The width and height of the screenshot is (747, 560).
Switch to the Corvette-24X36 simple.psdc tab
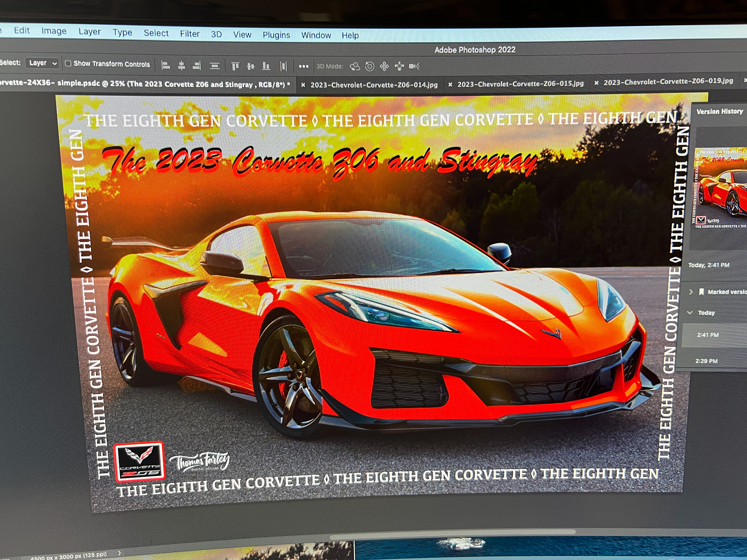coord(145,84)
